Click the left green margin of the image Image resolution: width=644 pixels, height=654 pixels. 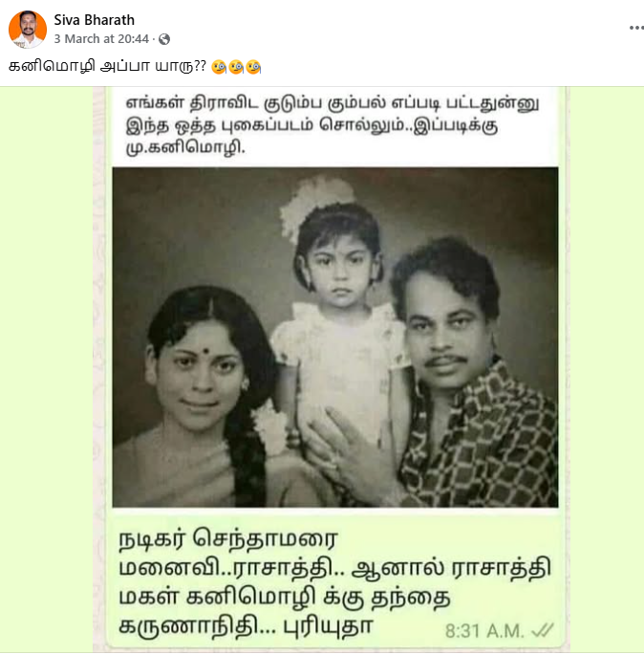click(46, 369)
